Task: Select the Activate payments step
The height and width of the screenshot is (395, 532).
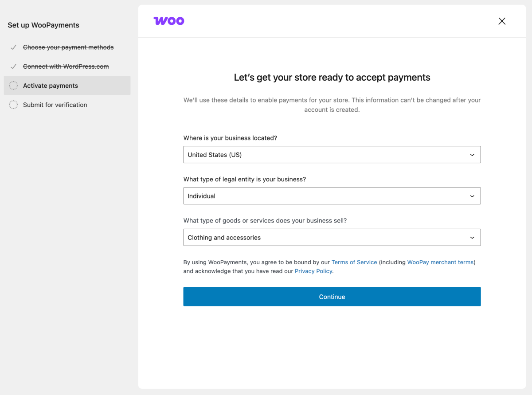Action: click(51, 85)
